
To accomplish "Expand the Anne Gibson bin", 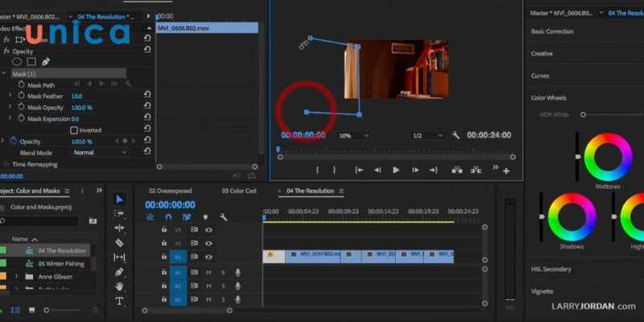I will [x=18, y=276].
